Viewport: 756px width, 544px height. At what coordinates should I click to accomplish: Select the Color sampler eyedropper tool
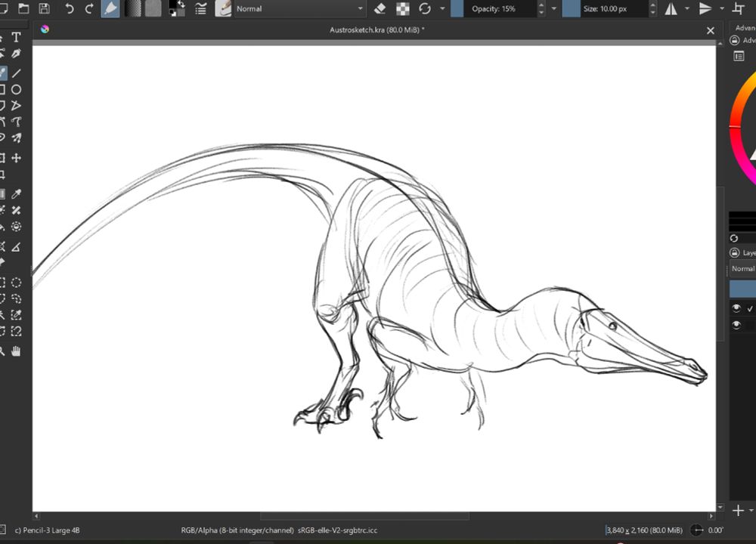click(17, 193)
